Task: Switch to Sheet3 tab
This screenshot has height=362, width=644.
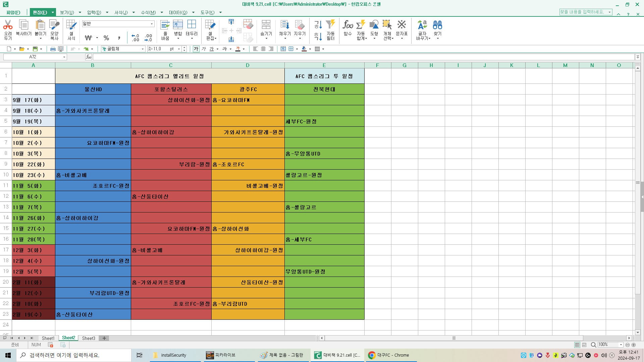Action: [x=89, y=338]
